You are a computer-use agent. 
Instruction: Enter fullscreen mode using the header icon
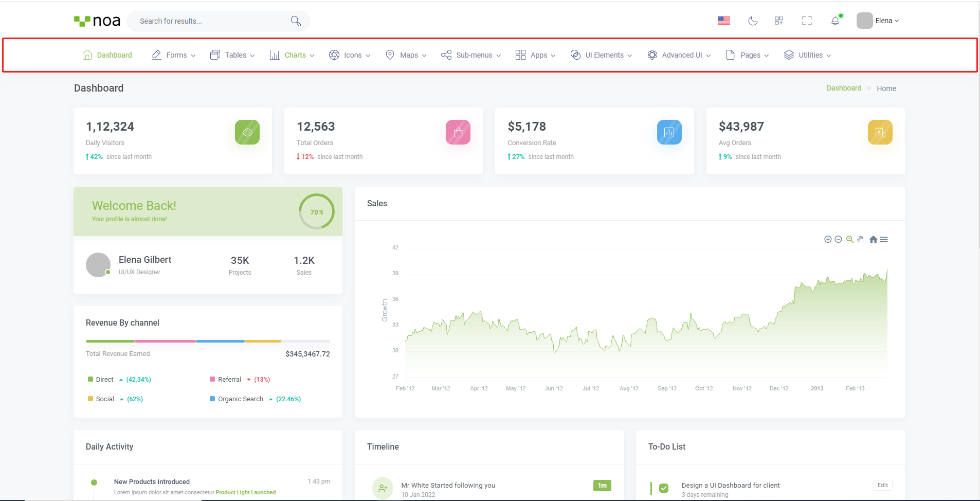[x=807, y=21]
